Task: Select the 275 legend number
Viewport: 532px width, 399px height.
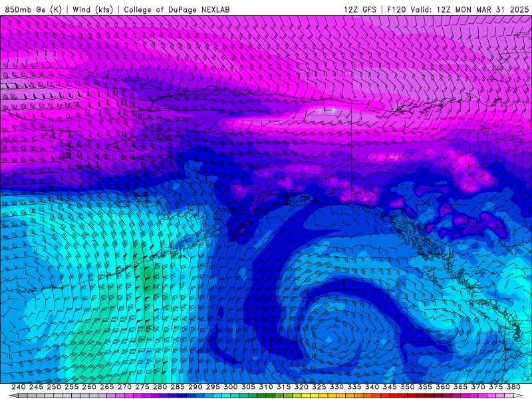Action: click(142, 387)
